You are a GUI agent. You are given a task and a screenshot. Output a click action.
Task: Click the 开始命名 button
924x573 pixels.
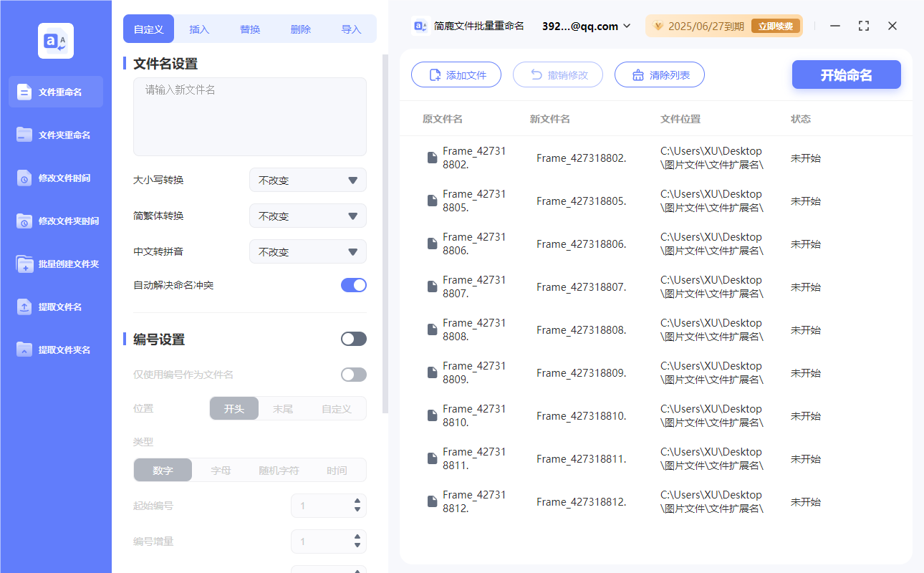pos(846,74)
